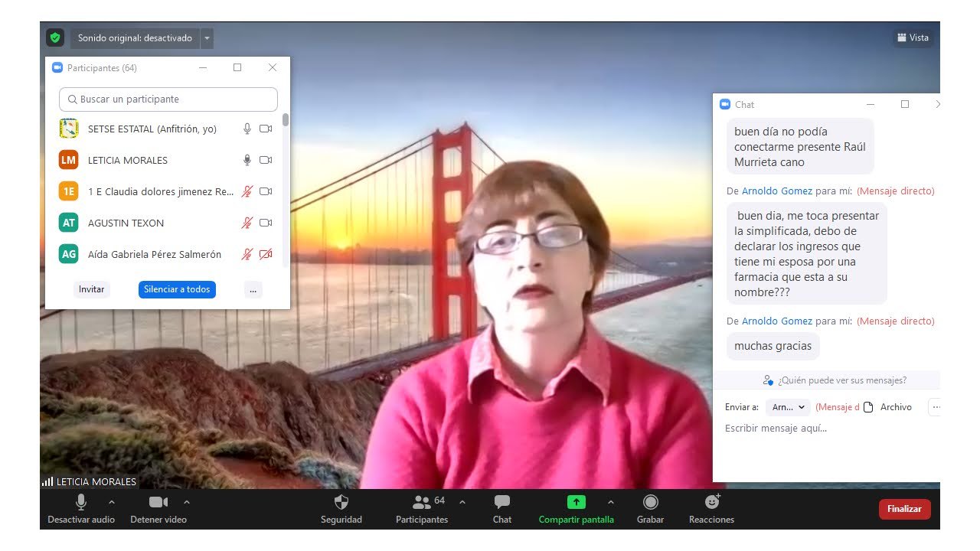Toggle Sonido original: desactivado button
This screenshot has width=980, height=551.
[135, 38]
